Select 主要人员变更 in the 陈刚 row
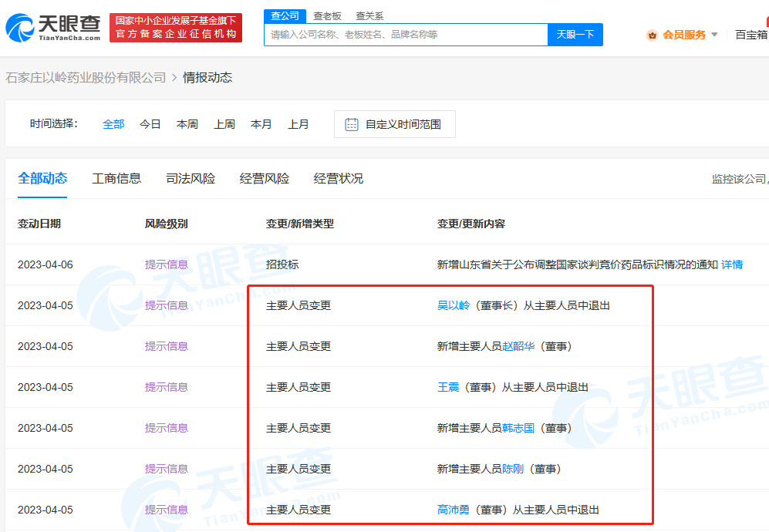 (x=298, y=469)
